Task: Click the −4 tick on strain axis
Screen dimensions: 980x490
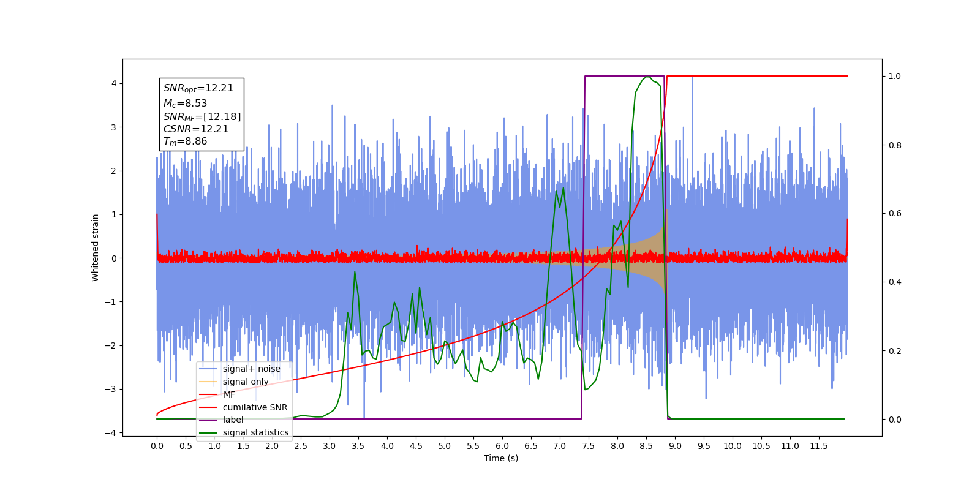Action: coord(110,433)
